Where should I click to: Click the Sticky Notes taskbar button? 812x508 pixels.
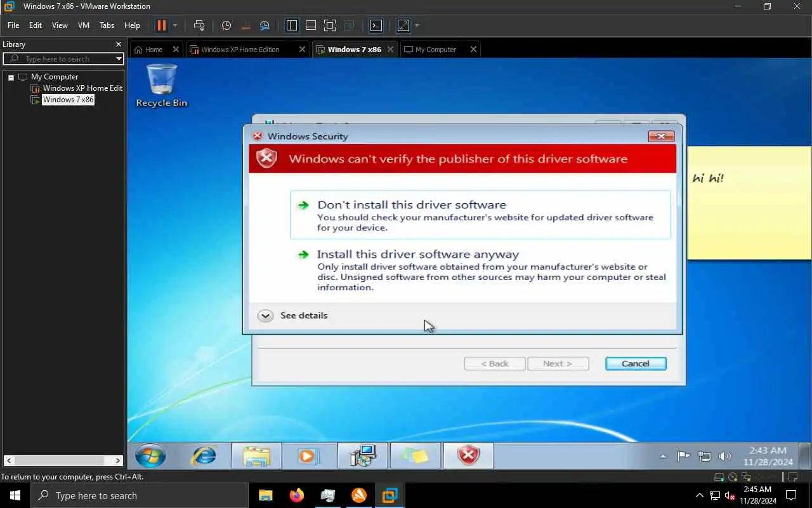point(415,456)
